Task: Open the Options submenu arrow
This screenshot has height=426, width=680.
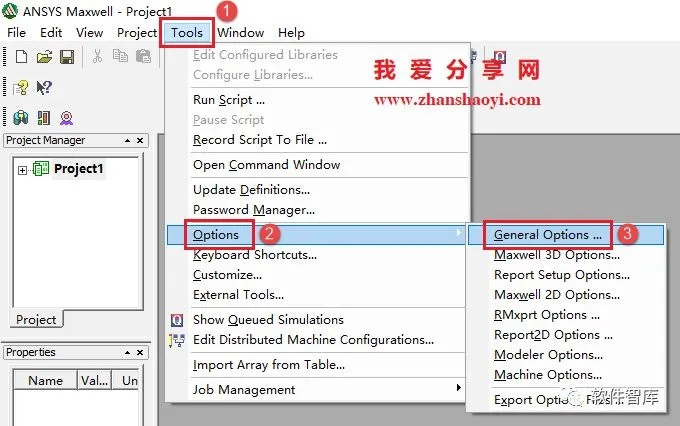Action: [x=458, y=233]
